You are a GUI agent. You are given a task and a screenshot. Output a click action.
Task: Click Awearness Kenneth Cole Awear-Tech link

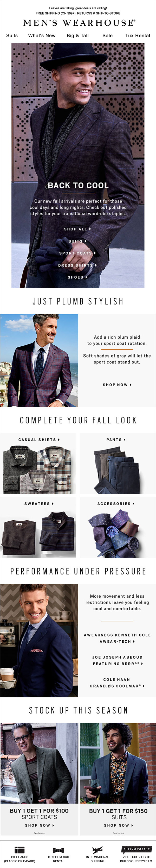pyautogui.click(x=117, y=638)
